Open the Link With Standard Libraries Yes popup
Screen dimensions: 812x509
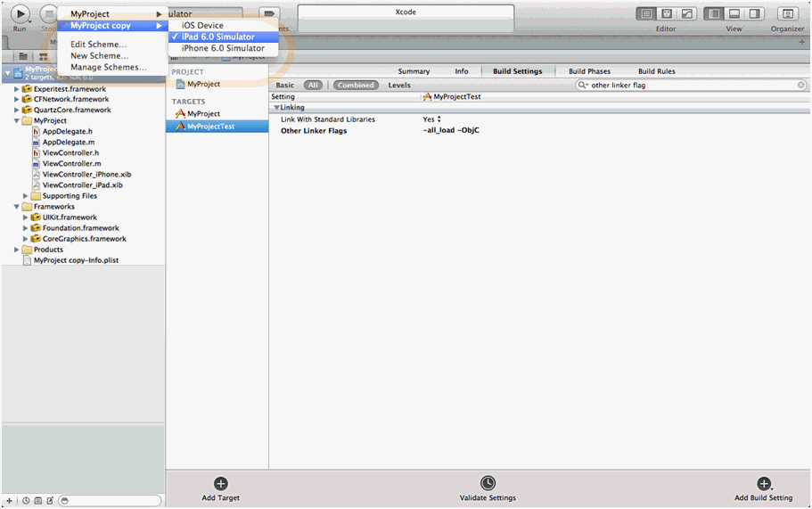coord(432,119)
